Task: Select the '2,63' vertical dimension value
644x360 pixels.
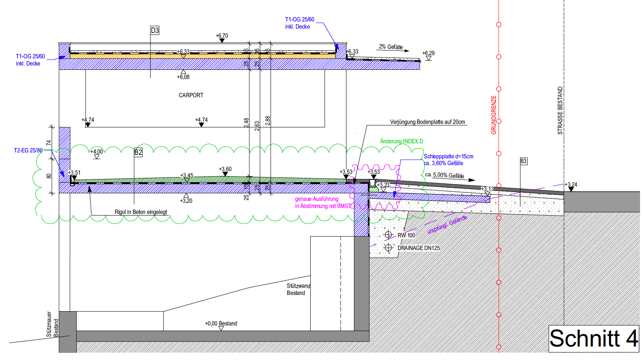Action: [257, 126]
